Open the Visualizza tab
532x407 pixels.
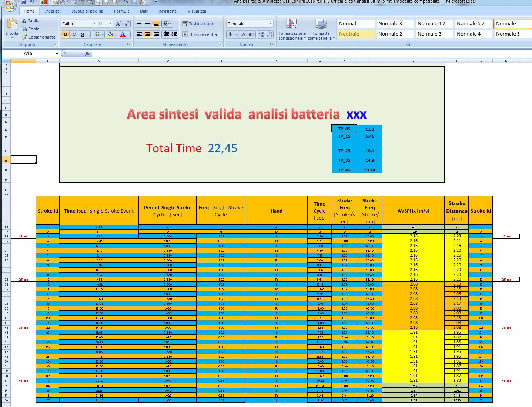[197, 11]
